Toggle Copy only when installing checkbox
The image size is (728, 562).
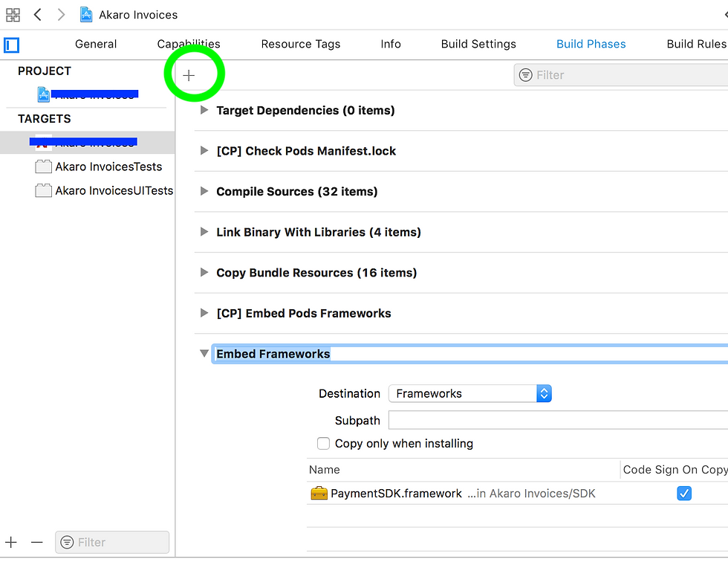point(324,443)
